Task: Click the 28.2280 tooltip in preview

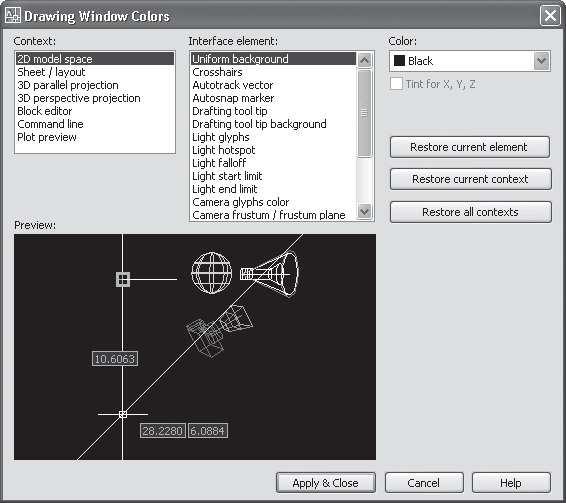Action: coord(162,430)
